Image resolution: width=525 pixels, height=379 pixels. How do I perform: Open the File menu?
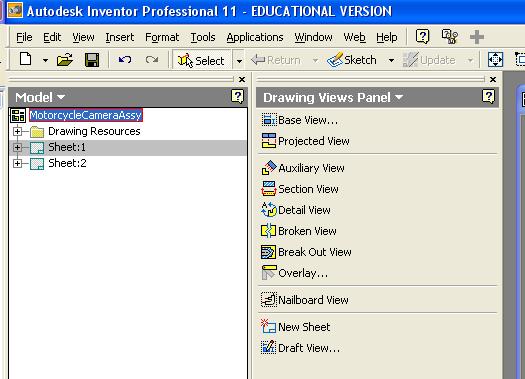click(x=24, y=37)
